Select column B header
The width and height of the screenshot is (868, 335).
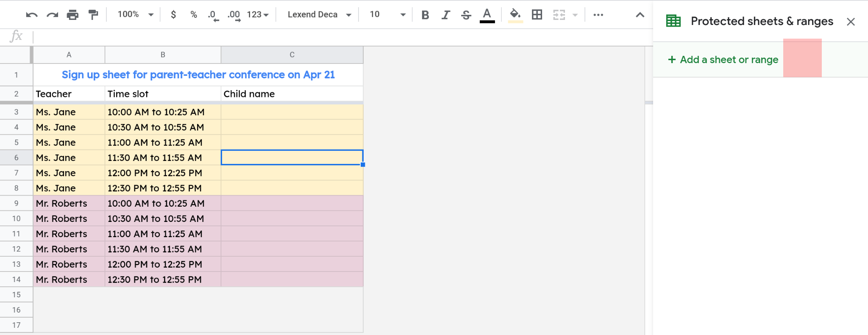163,55
